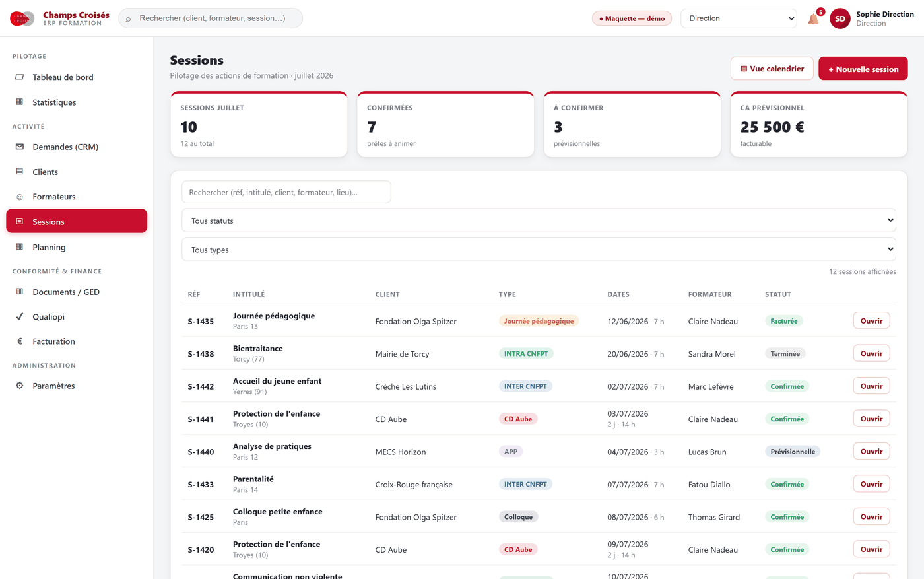Click the Tableau de bord sidebar icon
The height and width of the screenshot is (579, 924).
[x=19, y=77]
